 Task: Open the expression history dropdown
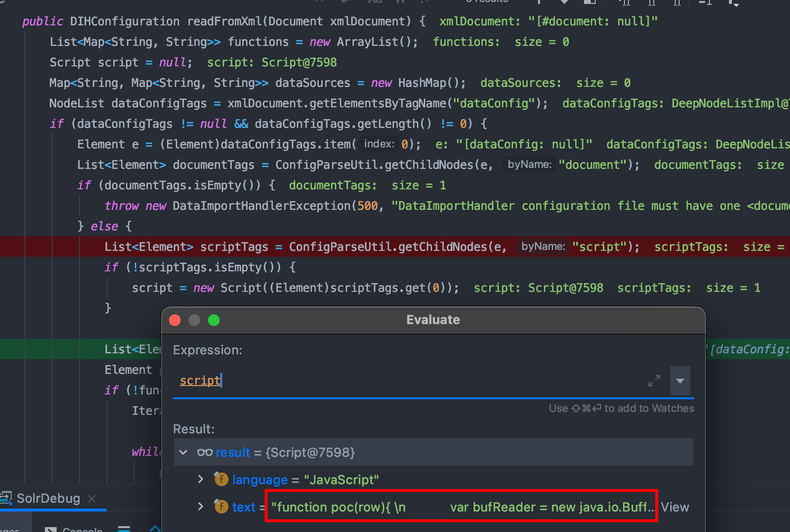[x=680, y=381]
